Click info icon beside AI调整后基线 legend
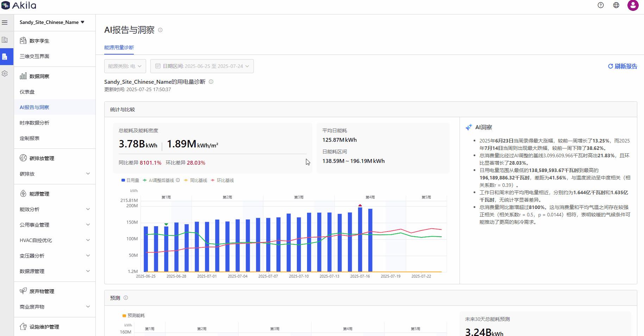The width and height of the screenshot is (644, 336). pos(178,180)
